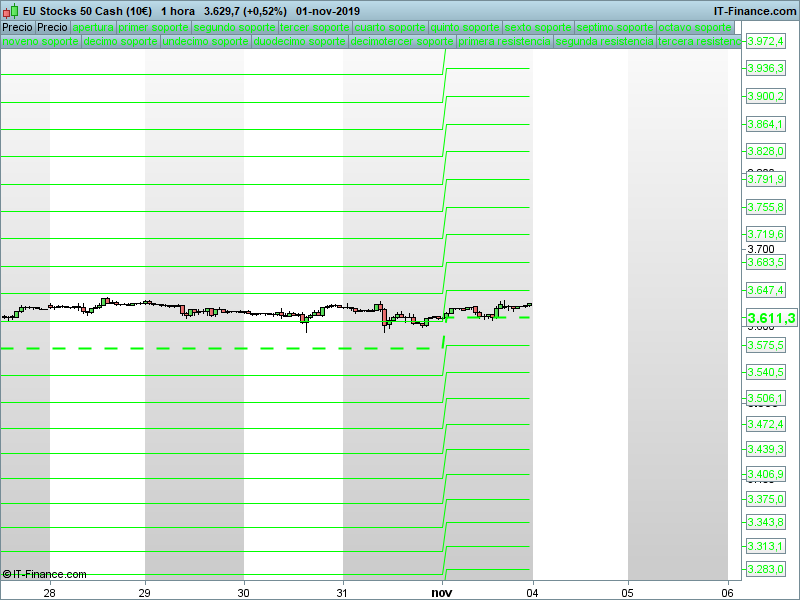Open the 'decimotercer soporte' label
Image resolution: width=800 pixels, height=600 pixels.
tap(402, 41)
